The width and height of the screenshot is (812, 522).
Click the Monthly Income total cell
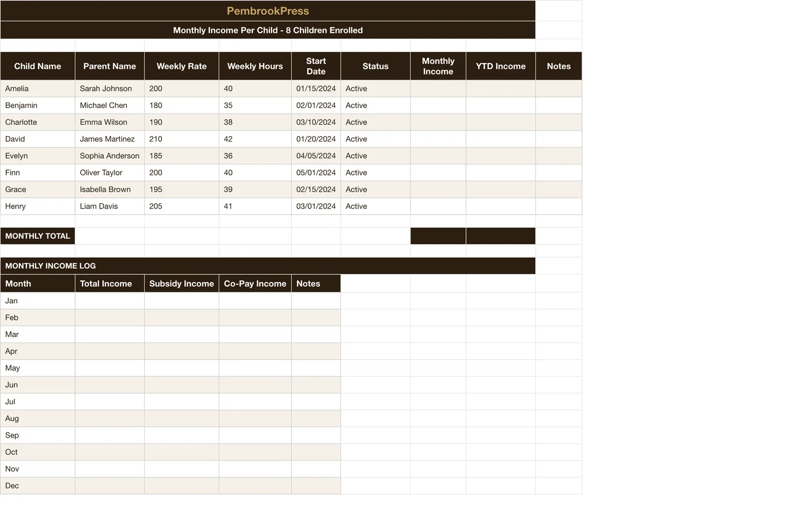click(x=438, y=236)
